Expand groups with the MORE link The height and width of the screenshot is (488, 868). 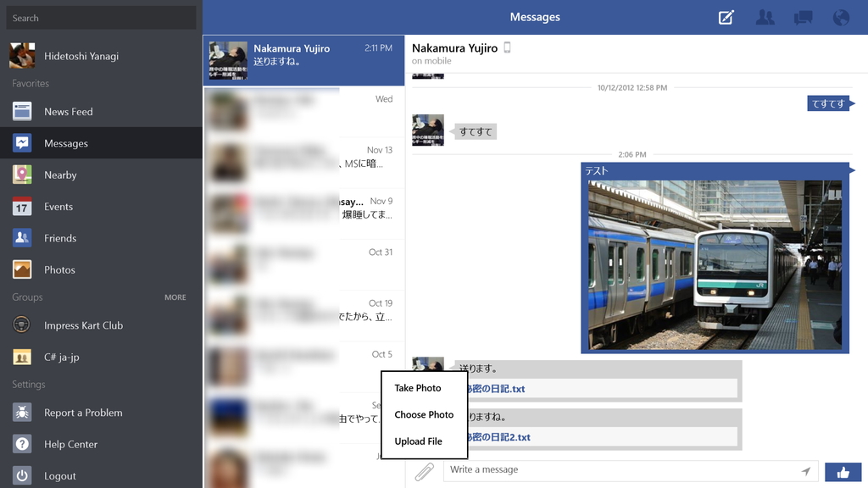coord(175,297)
